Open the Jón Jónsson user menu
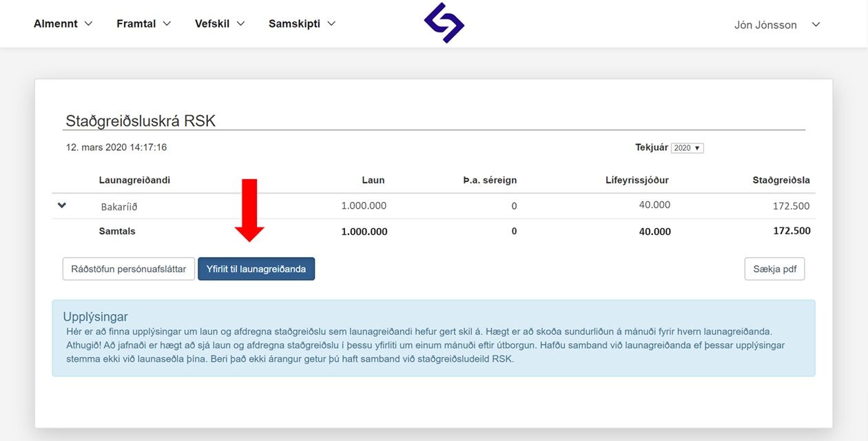The image size is (868, 441). 776,25
